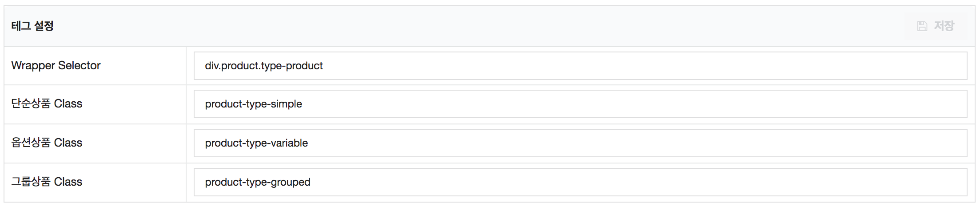
Task: Save the tag settings with 저장
Action: click(936, 26)
